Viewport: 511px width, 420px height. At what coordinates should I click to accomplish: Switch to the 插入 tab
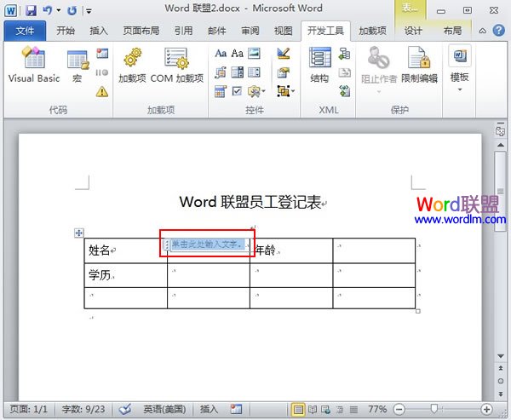(x=99, y=31)
